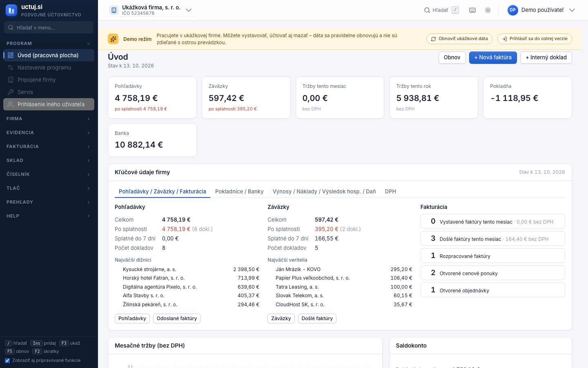Click the + Interný doklad button
Image resolution: width=588 pixels, height=368 pixels.
coord(546,58)
